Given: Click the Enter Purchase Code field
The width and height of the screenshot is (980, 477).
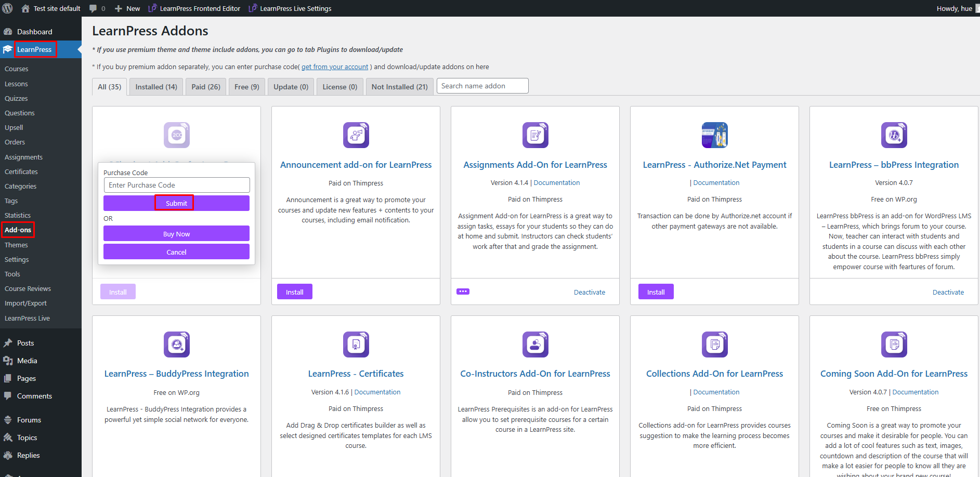Looking at the screenshot, I should pos(177,185).
